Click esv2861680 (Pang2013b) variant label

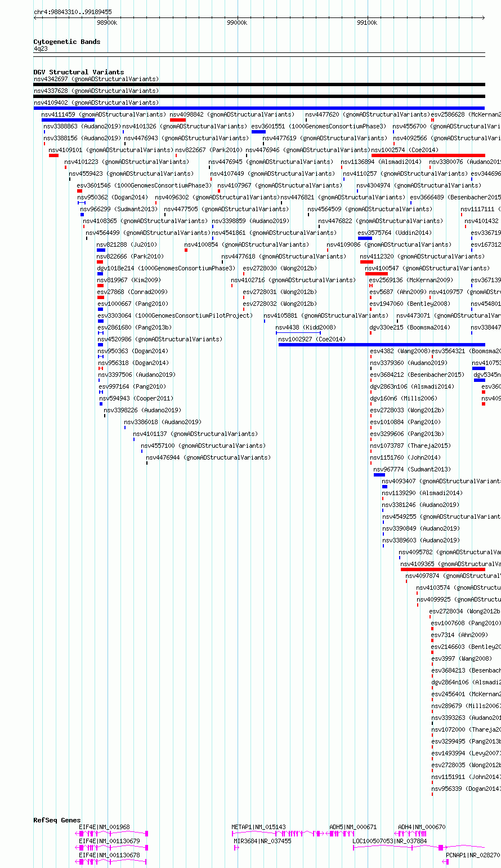coord(135,327)
